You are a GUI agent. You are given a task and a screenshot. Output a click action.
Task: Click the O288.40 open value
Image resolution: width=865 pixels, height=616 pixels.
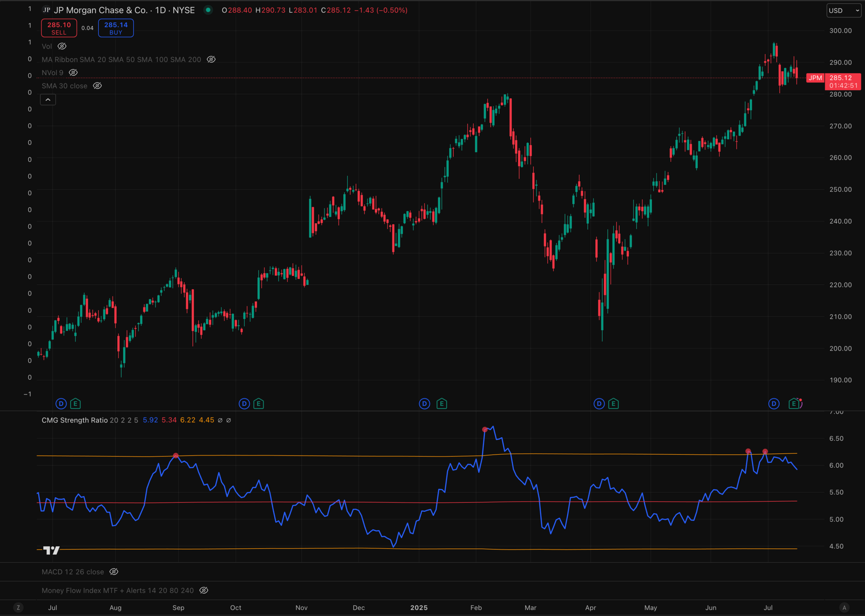click(237, 10)
